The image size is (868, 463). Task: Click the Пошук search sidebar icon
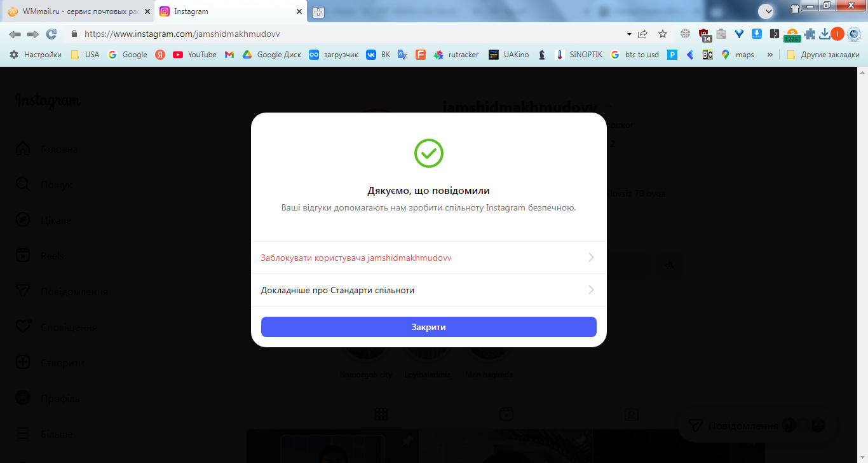coord(23,185)
